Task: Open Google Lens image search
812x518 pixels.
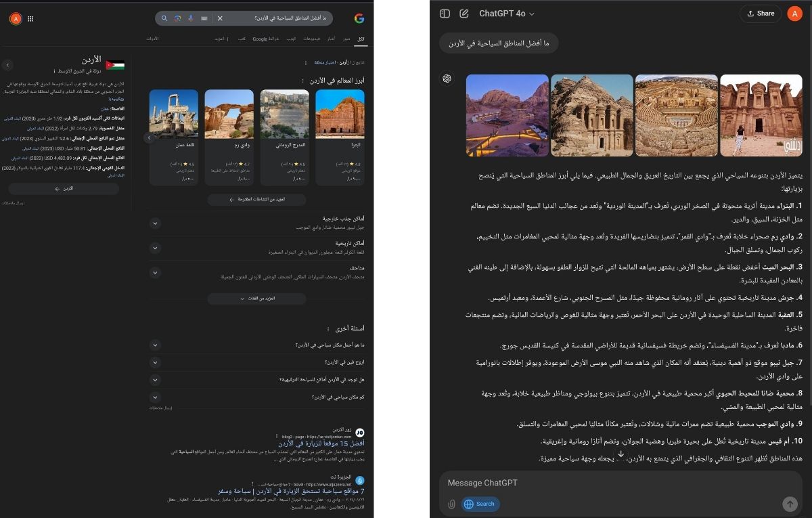Action: point(179,18)
